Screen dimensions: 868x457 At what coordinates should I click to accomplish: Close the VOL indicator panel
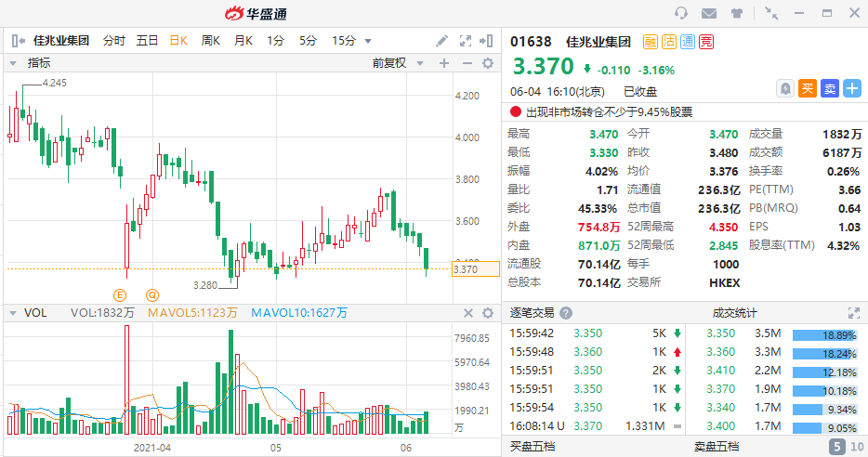click(468, 313)
